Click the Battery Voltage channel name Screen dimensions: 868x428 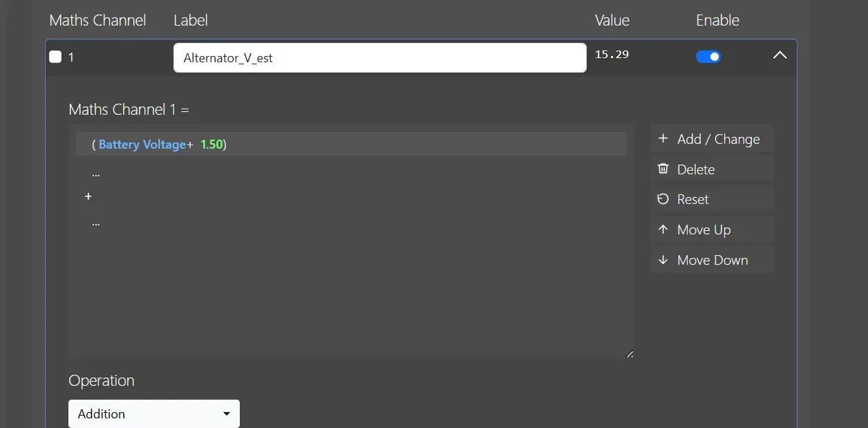[142, 145]
